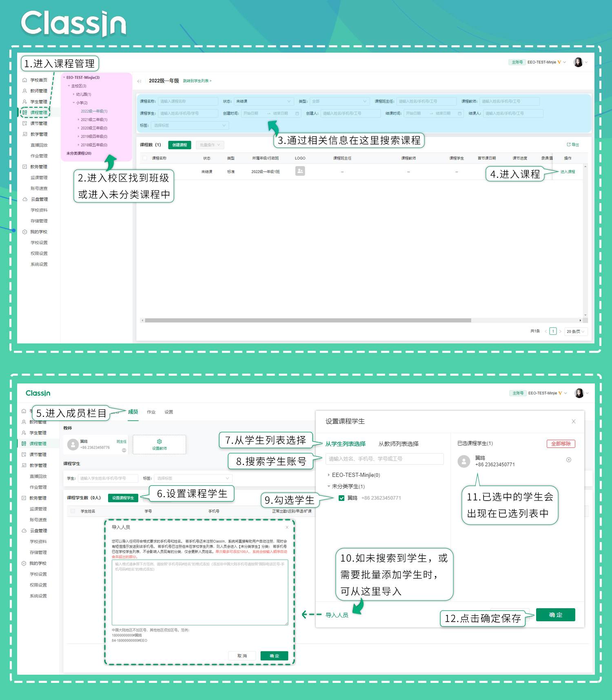Collapse 未分类学生(1) in the student picker

pos(329,487)
